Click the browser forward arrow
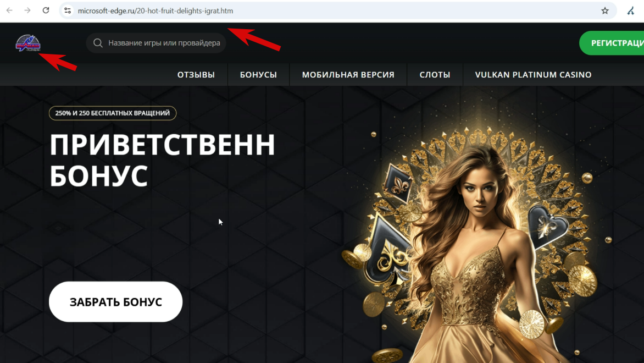644x363 pixels. click(x=27, y=10)
